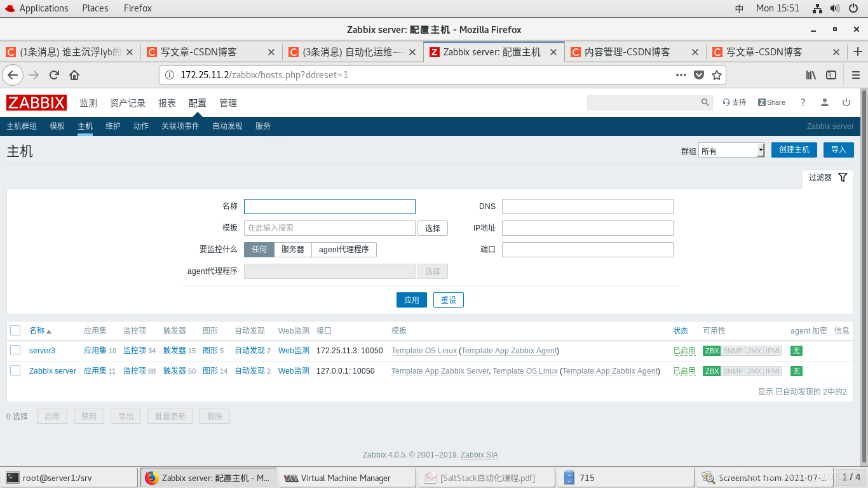Click the search magnifier icon in Zabbix header
The height and width of the screenshot is (488, 868).
coord(705,102)
